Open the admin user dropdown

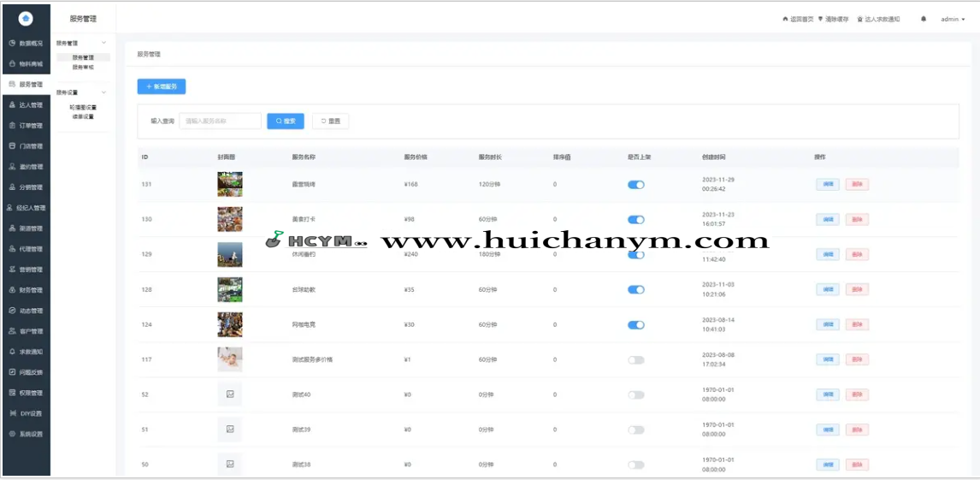point(953,20)
